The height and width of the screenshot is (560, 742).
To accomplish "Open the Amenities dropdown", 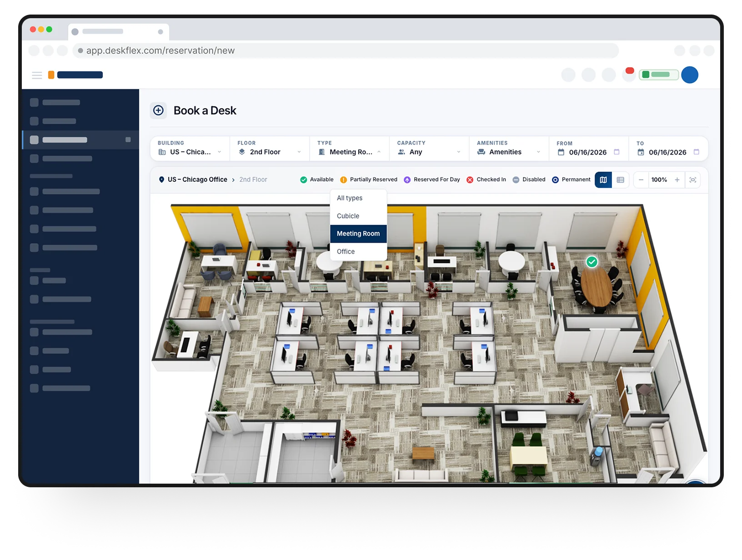I will coord(509,149).
